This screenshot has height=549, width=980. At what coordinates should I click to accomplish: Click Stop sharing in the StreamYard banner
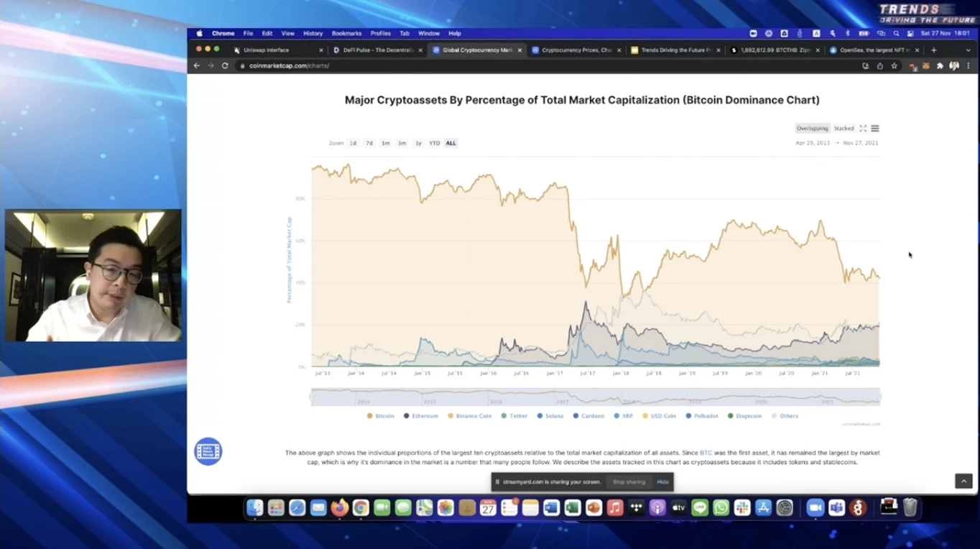[629, 481]
